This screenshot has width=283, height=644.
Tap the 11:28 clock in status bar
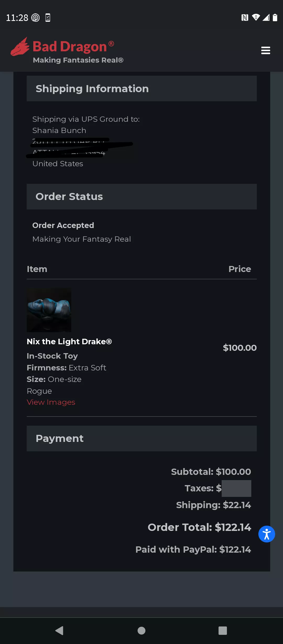point(17,18)
